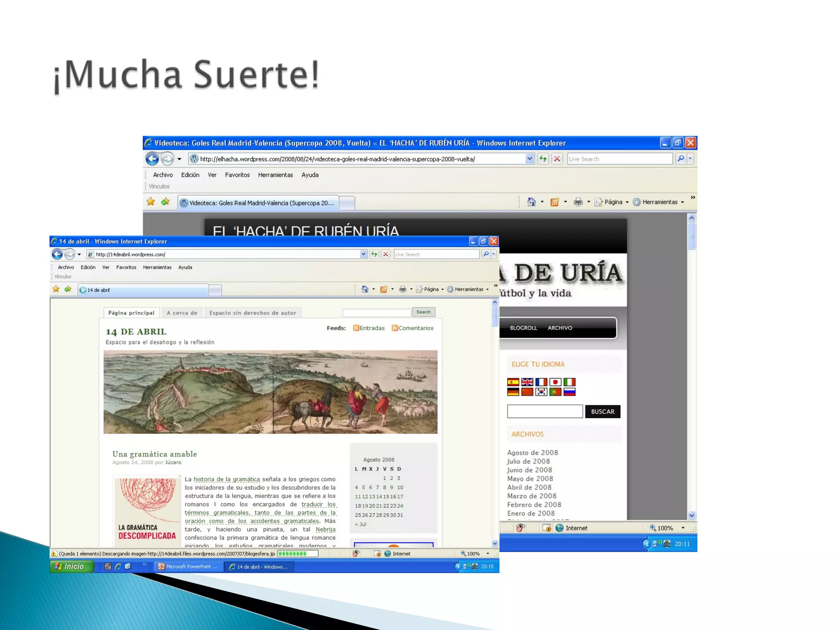
Task: Click the BLOGROLL navigation link
Action: 523,328
